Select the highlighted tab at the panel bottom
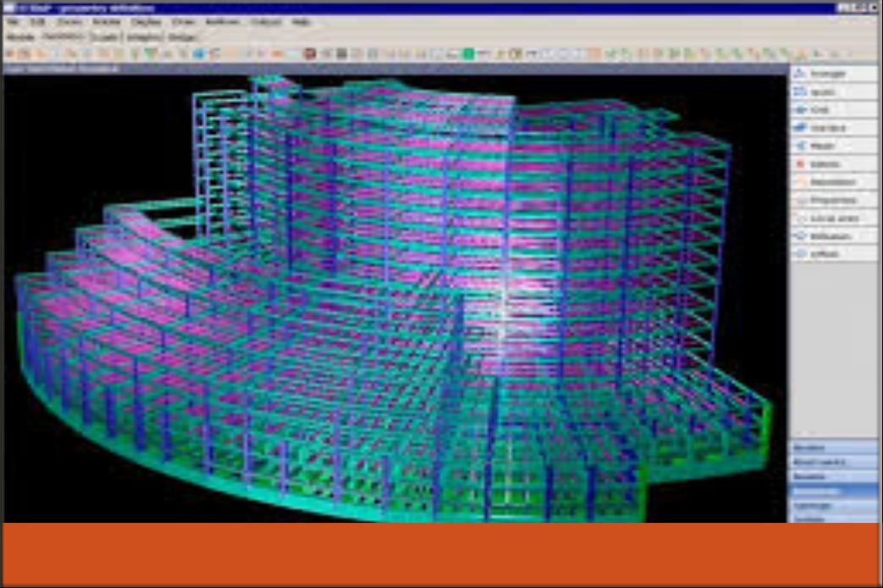The height and width of the screenshot is (588, 883). click(x=833, y=491)
